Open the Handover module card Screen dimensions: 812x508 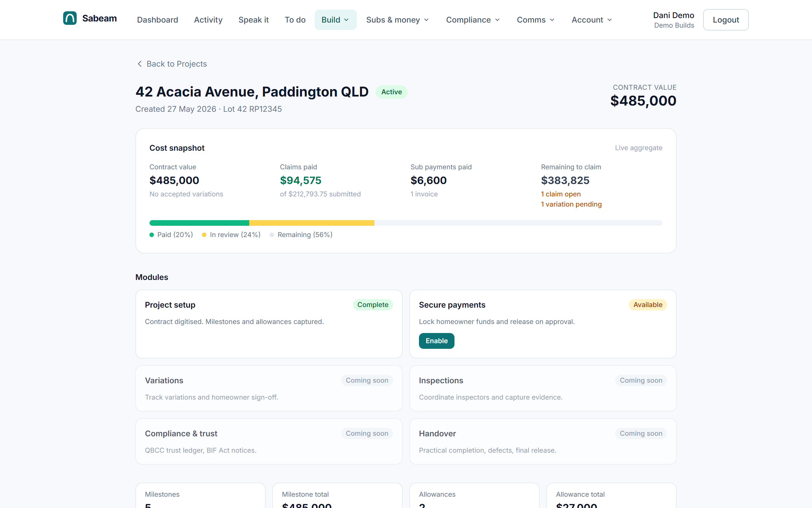[542, 441]
